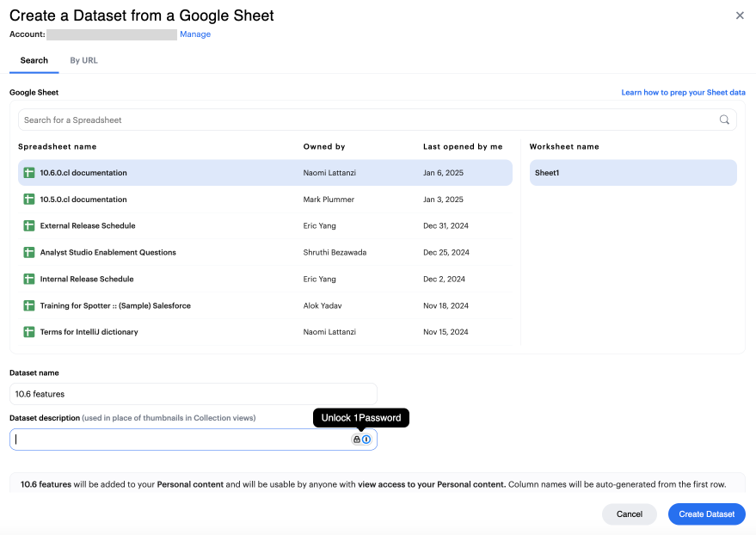The width and height of the screenshot is (756, 535).
Task: Click the Terms for IntelliJ dictionary icon
Action: point(28,332)
